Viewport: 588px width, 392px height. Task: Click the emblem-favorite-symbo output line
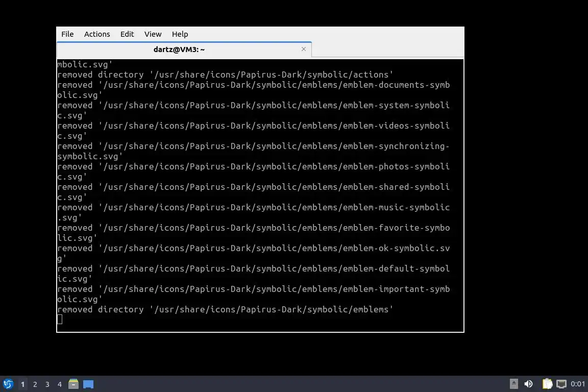254,228
